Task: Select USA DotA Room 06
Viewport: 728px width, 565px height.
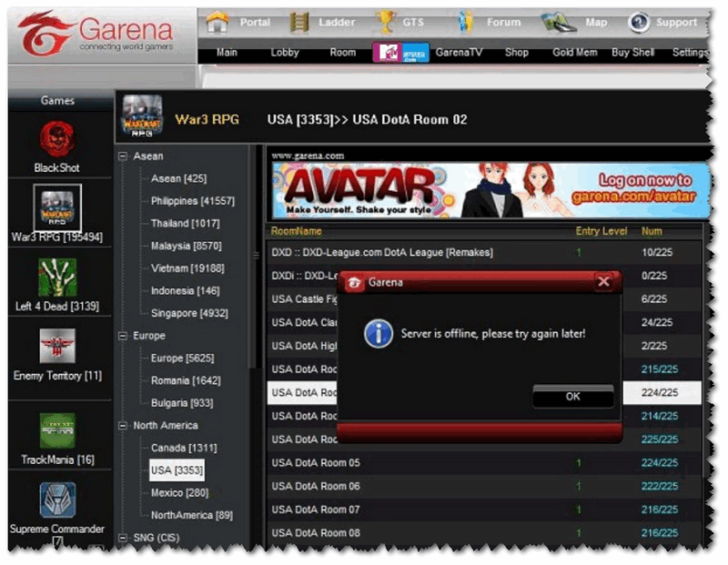Action: pos(484,486)
